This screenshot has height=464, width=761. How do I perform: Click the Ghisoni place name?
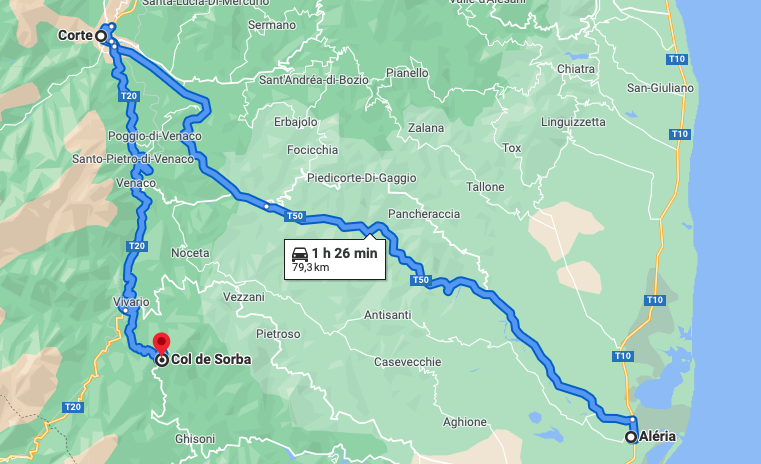(x=195, y=439)
